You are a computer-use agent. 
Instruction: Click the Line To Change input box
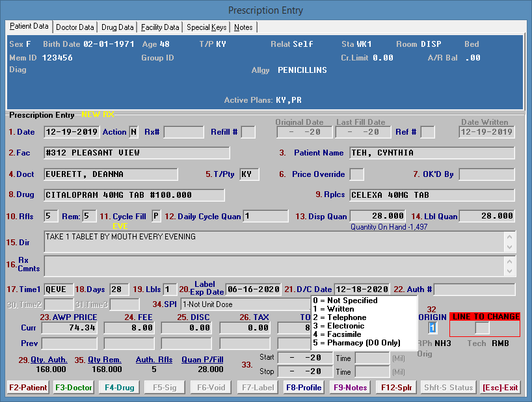[x=482, y=328]
